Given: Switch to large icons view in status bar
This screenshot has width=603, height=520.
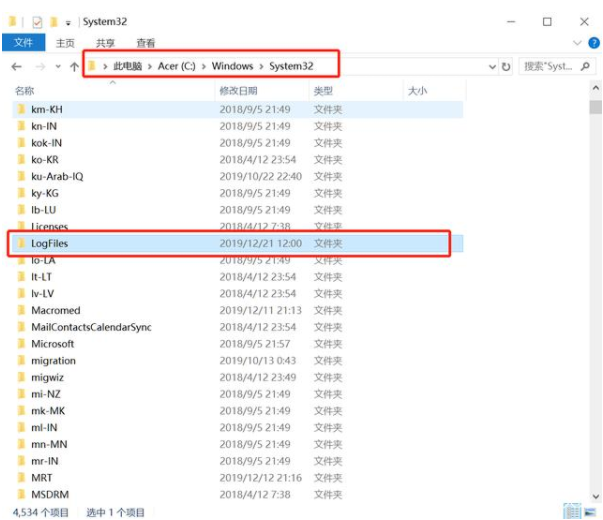Looking at the screenshot, I should tap(588, 511).
